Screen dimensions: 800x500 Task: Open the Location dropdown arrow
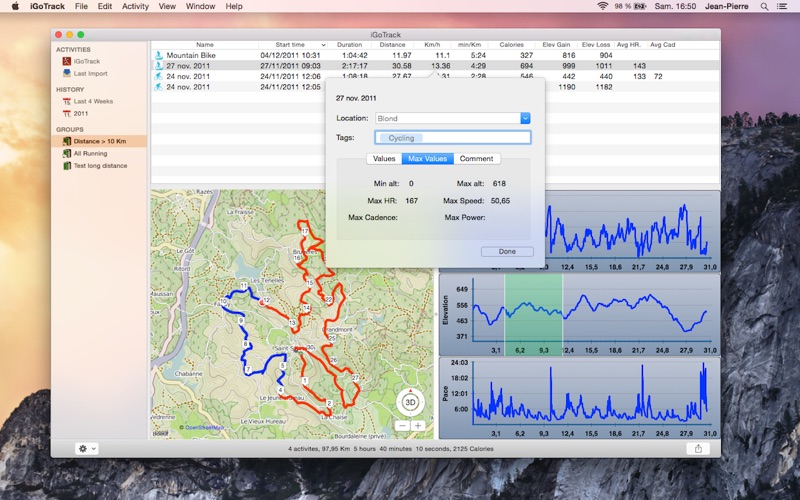pos(525,118)
